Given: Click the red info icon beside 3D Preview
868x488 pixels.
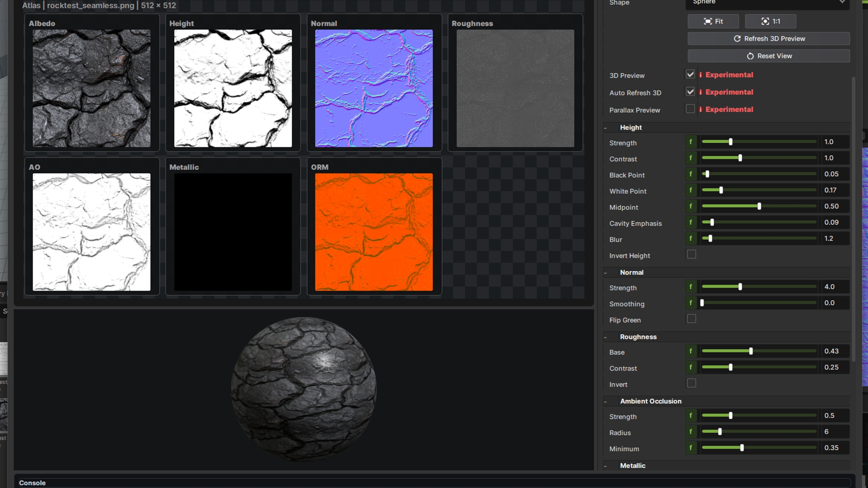Looking at the screenshot, I should pos(701,75).
